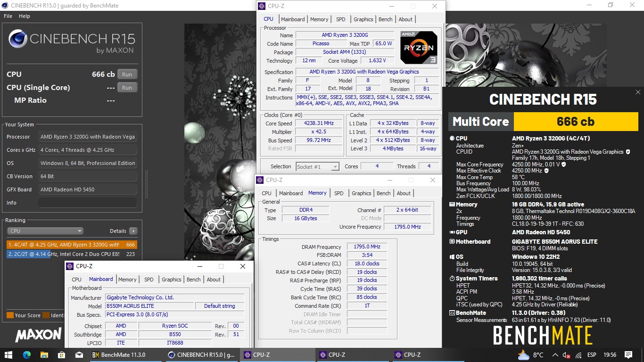The image size is (644, 362).
Task: Click the verified shield icon beside CPUID
Action: click(x=627, y=152)
